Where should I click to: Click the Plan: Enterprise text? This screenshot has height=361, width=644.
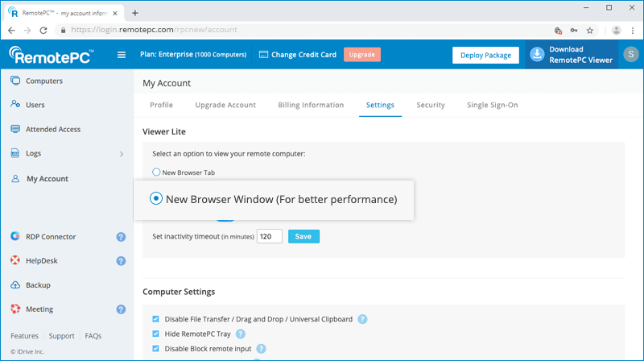[193, 54]
